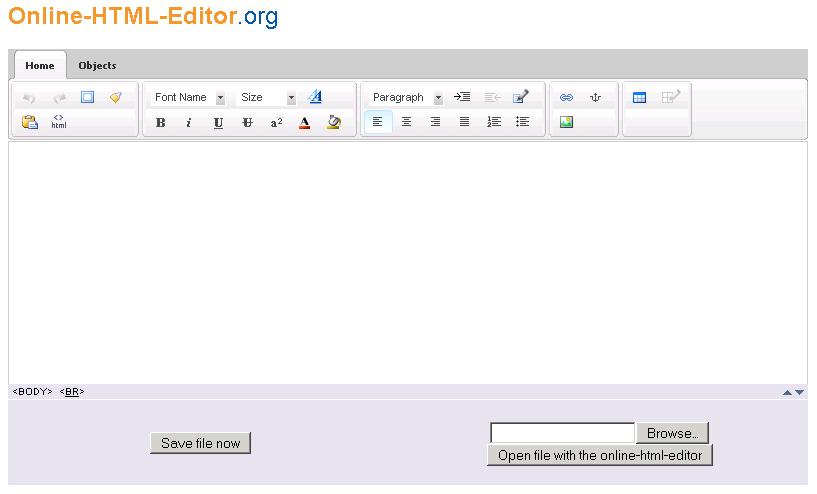The width and height of the screenshot is (817, 494).
Task: Select the <BR> tag in path bar
Action: (x=72, y=392)
